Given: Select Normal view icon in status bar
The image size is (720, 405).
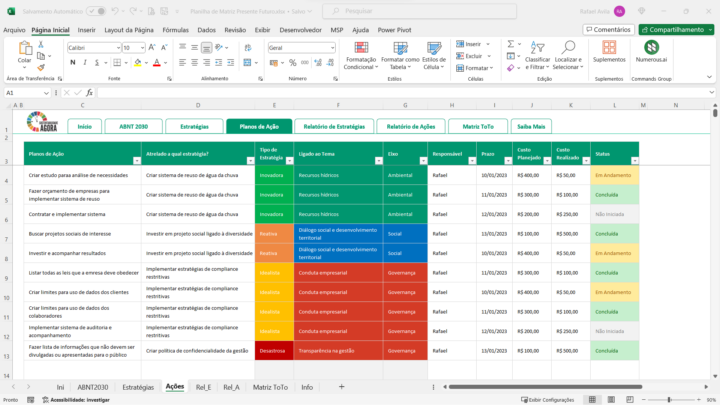Looking at the screenshot, I should [592, 399].
